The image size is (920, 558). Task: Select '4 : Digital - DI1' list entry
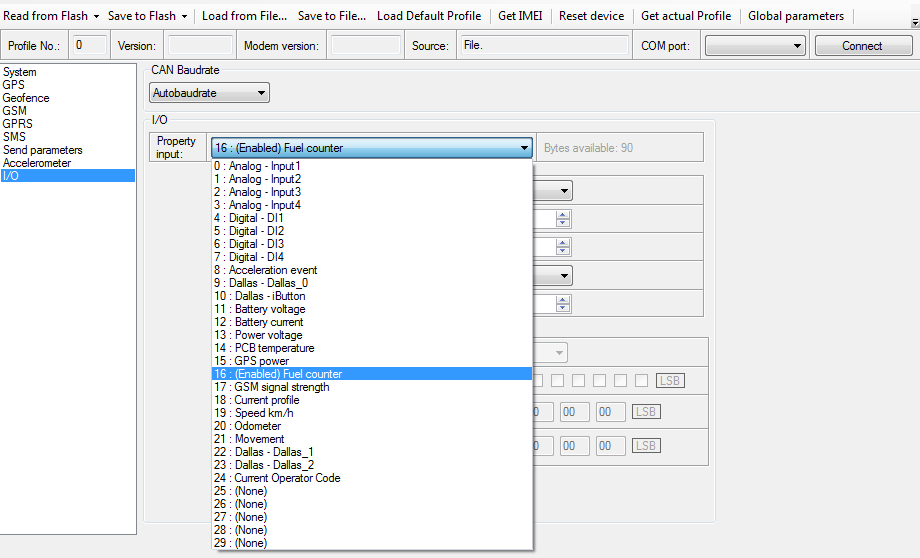(255, 218)
